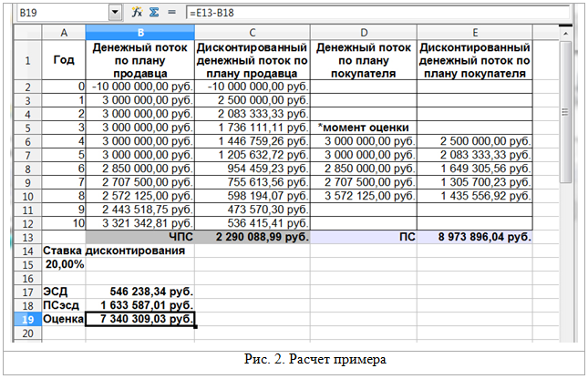Select the ЧПС result cell 2 290 088,99 руб.
This screenshot has height=379, width=588.
(253, 236)
